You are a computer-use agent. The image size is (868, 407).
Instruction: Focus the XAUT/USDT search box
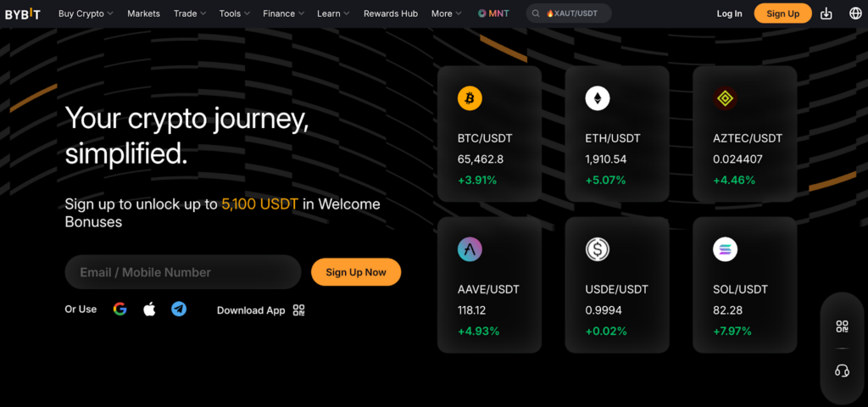(x=569, y=14)
